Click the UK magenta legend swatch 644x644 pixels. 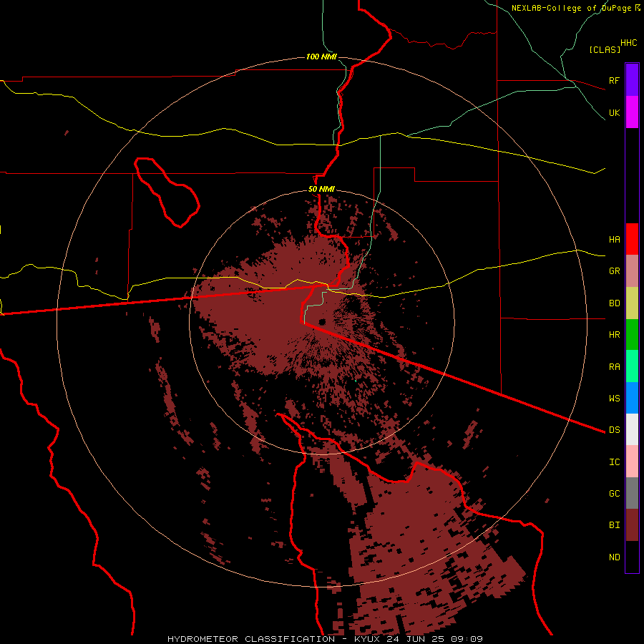(632, 112)
